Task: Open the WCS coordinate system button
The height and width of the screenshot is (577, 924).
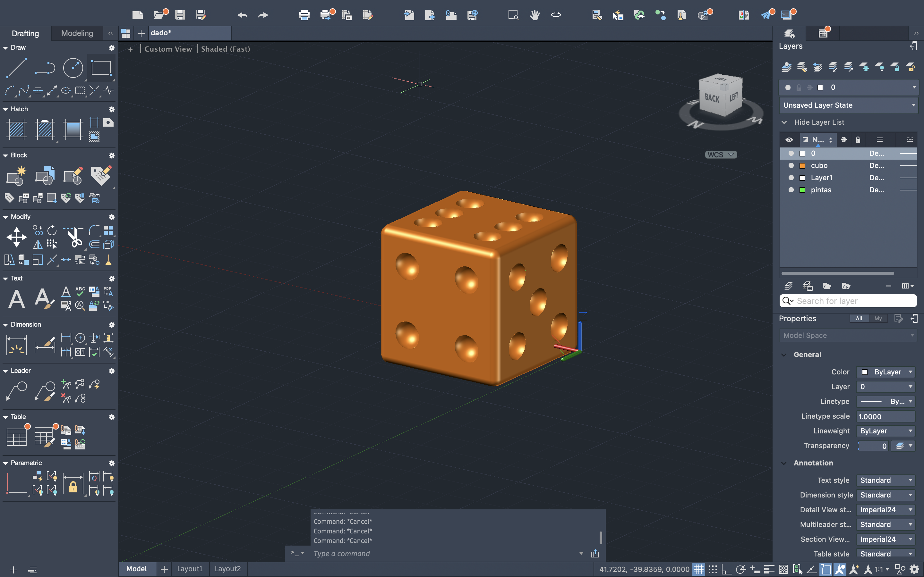Action: (x=720, y=155)
